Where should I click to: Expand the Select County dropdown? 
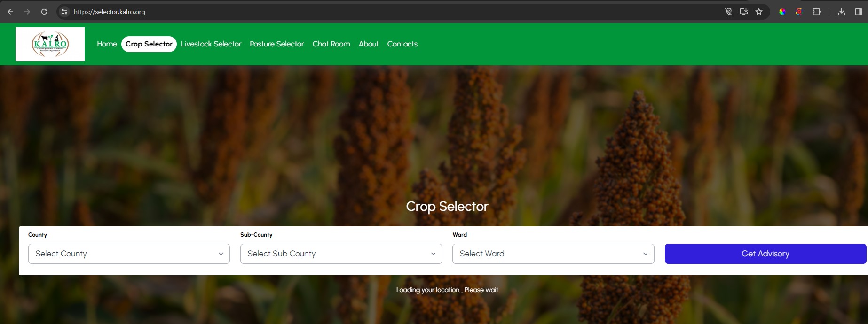point(129,254)
